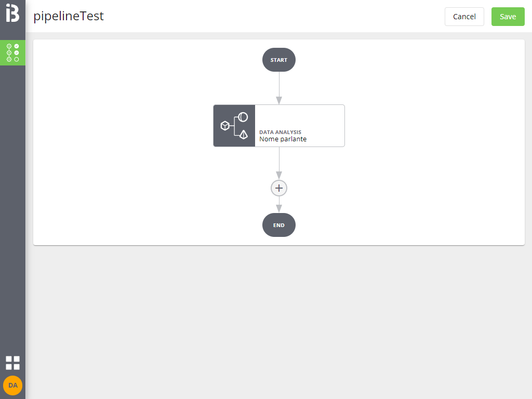Click the Data Analysis node icon
The height and width of the screenshot is (399, 532).
point(234,126)
